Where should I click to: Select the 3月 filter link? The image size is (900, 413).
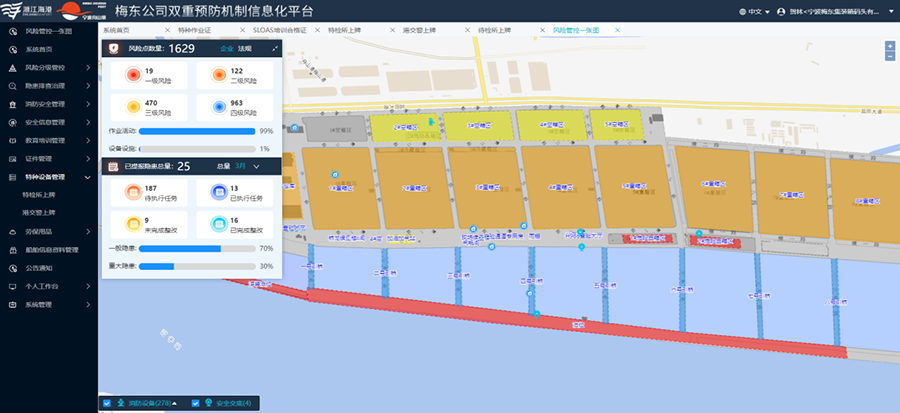click(240, 166)
